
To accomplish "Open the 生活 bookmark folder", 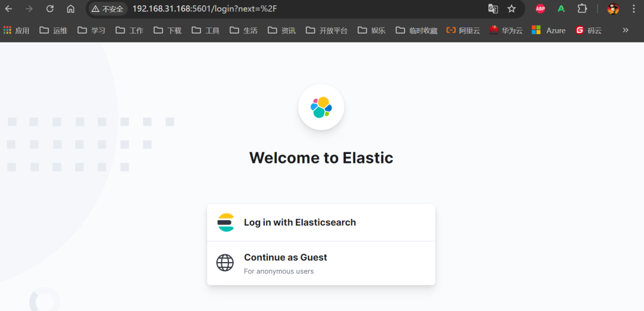I will [244, 30].
